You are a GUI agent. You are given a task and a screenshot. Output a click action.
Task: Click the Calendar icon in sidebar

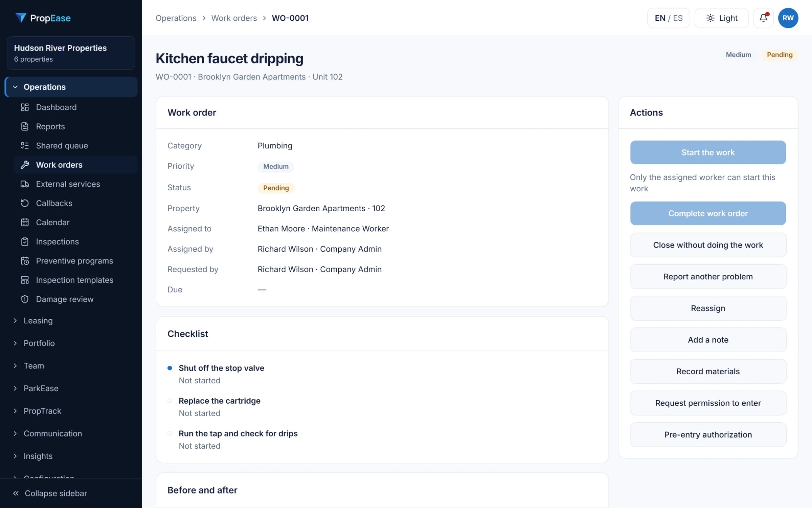[25, 223]
